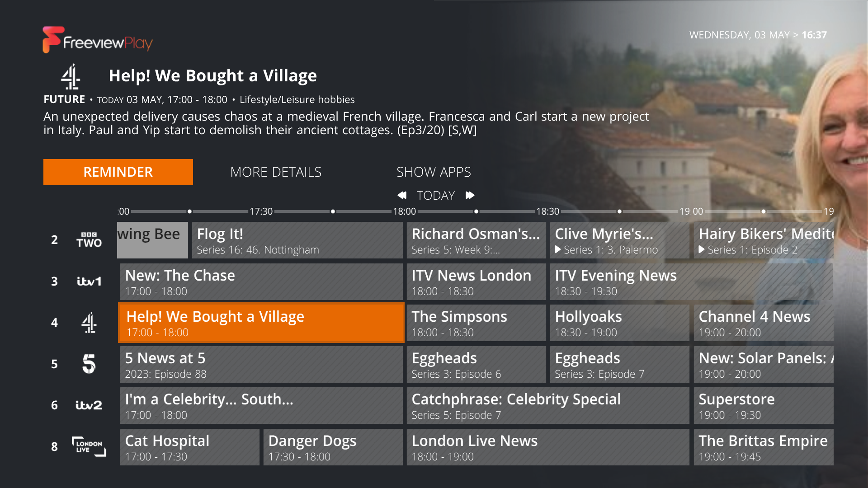868x488 pixels.
Task: Set a REMINDER for the programme
Action: click(x=118, y=172)
